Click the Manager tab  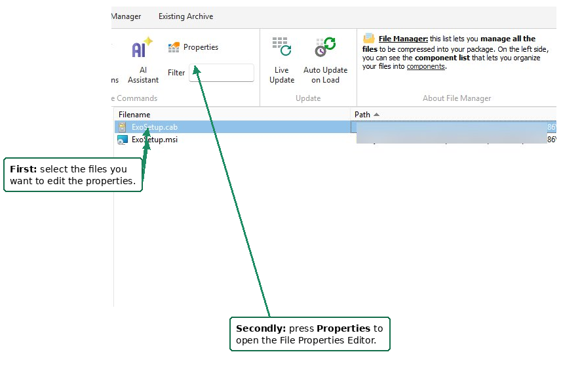tap(126, 16)
